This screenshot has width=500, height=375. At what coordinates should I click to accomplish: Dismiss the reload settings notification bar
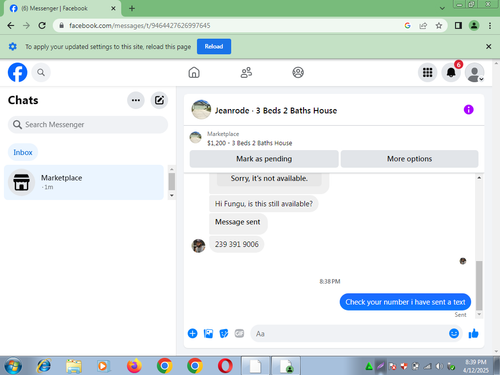tap(488, 46)
